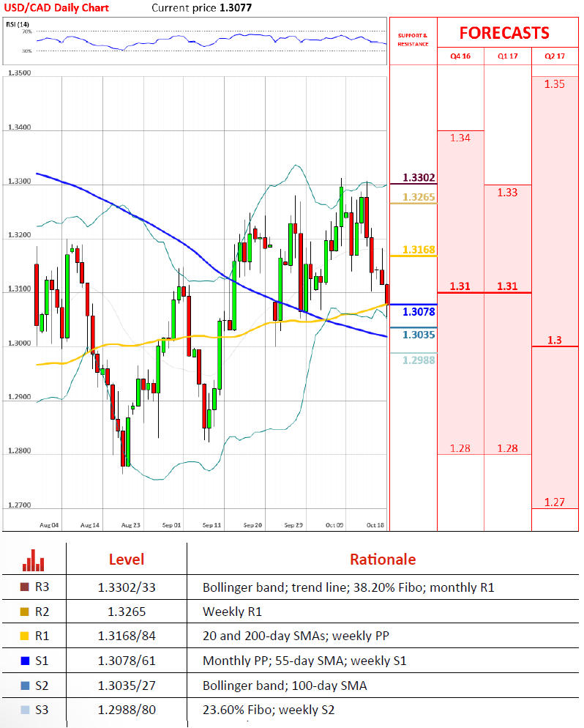Click the 1.3035 support level label
This screenshot has height=728, width=584.
(419, 335)
